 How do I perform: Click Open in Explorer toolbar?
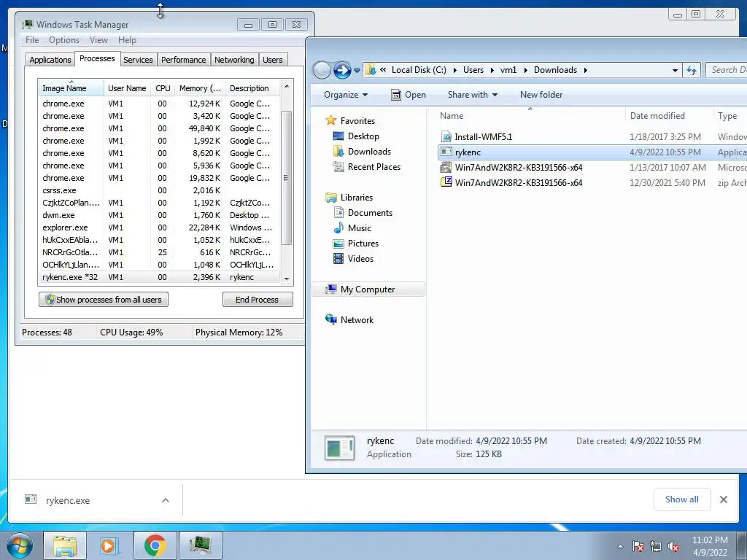(409, 95)
